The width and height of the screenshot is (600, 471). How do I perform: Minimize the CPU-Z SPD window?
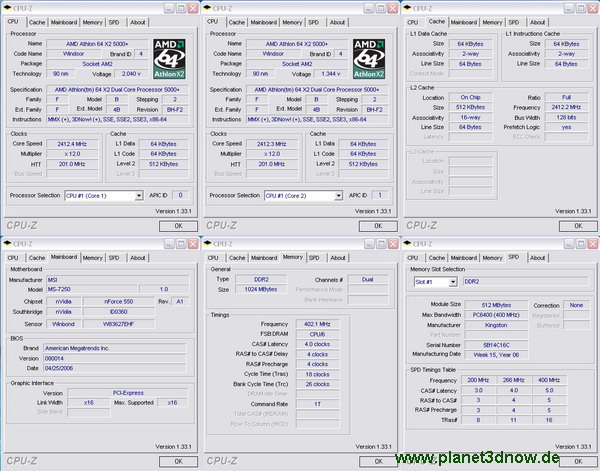coord(569,244)
